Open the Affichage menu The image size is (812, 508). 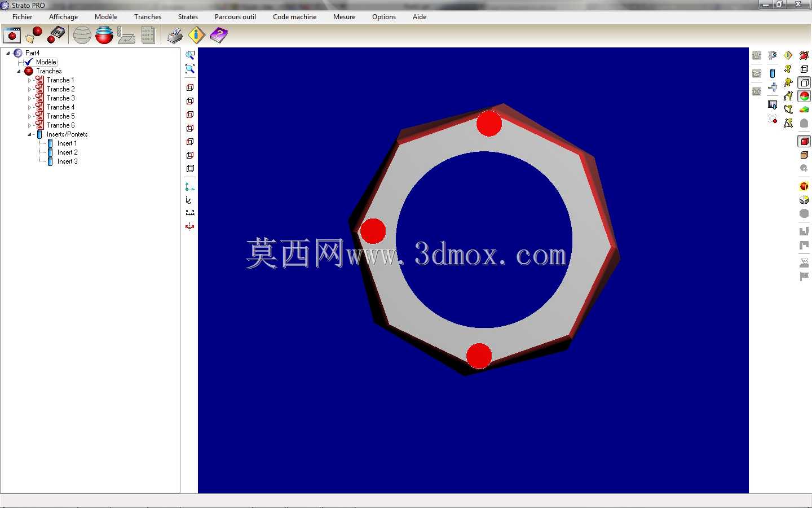pos(64,17)
